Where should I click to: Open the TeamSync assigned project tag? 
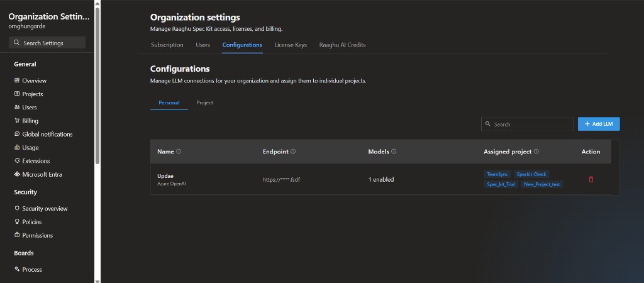tap(497, 174)
